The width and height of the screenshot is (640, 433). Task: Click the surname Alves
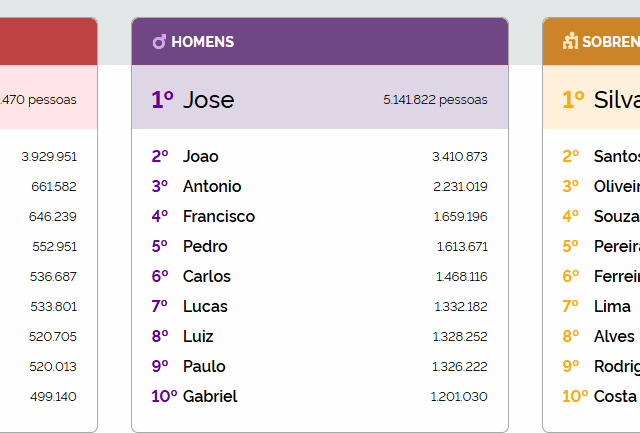pyautogui.click(x=614, y=336)
